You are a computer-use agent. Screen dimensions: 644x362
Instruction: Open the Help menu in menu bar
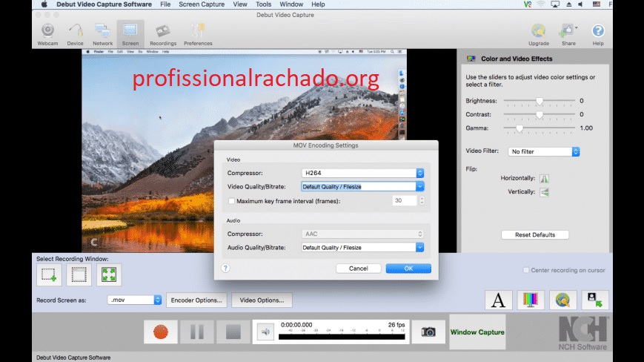coord(318,4)
